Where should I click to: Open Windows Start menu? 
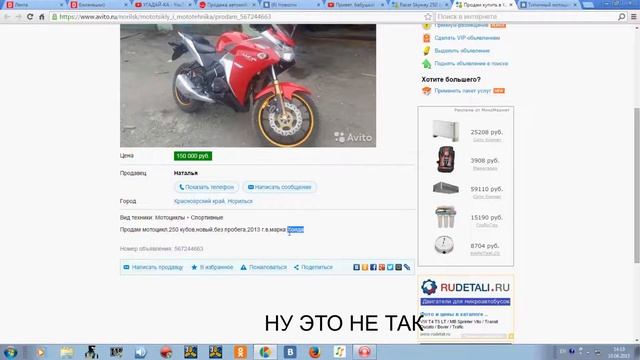[10, 352]
